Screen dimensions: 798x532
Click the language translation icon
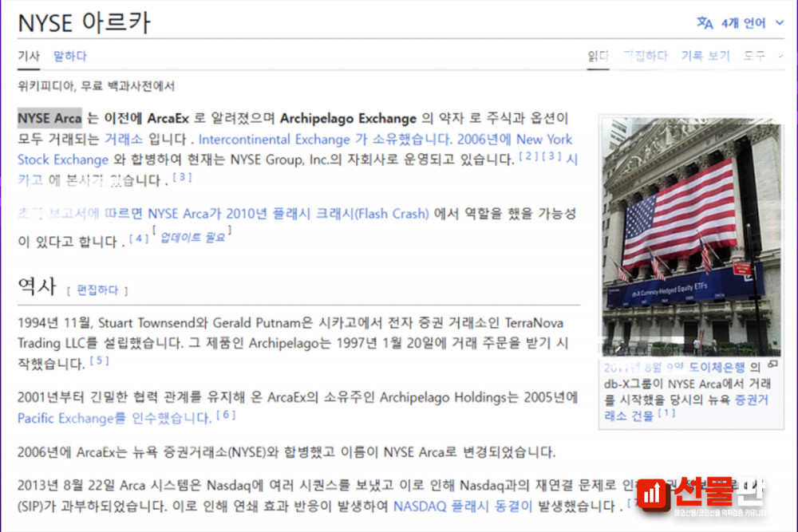pyautogui.click(x=705, y=23)
